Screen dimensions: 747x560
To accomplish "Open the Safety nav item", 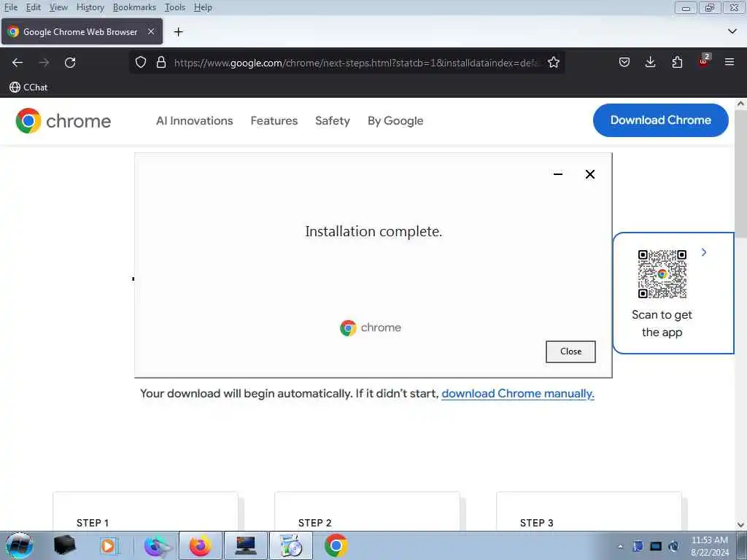I will pyautogui.click(x=333, y=121).
